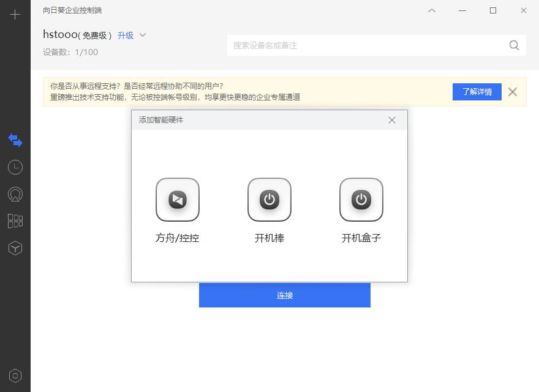Screen dimensions: 539x392
Task: Click the 连接 connect button
Action: (285, 295)
